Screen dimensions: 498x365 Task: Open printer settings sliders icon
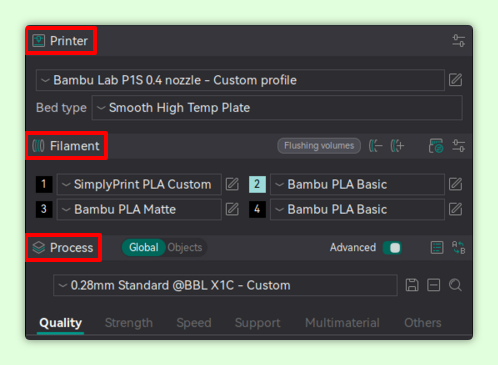point(458,41)
